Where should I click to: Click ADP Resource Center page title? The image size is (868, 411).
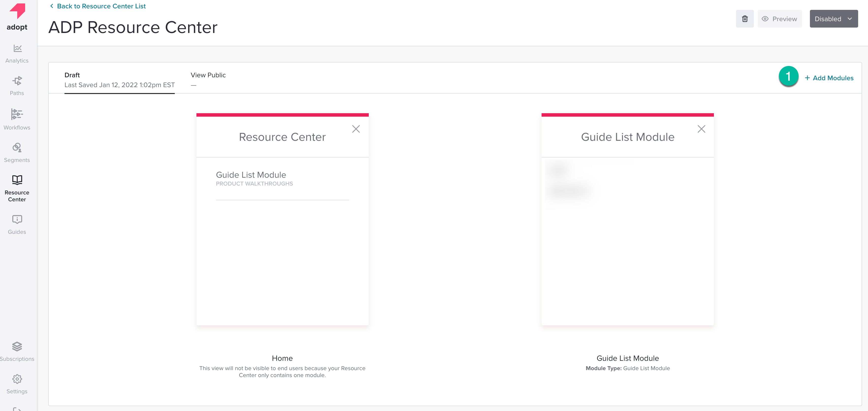(x=133, y=27)
